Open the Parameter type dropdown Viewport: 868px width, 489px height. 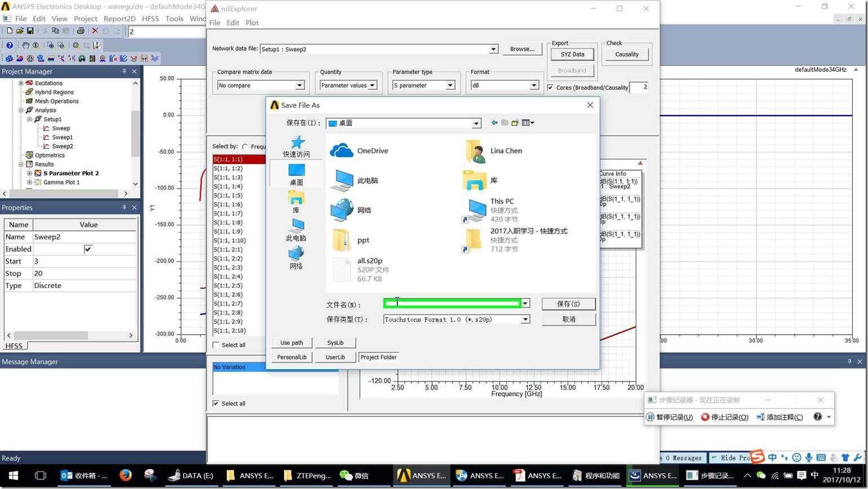tap(450, 85)
